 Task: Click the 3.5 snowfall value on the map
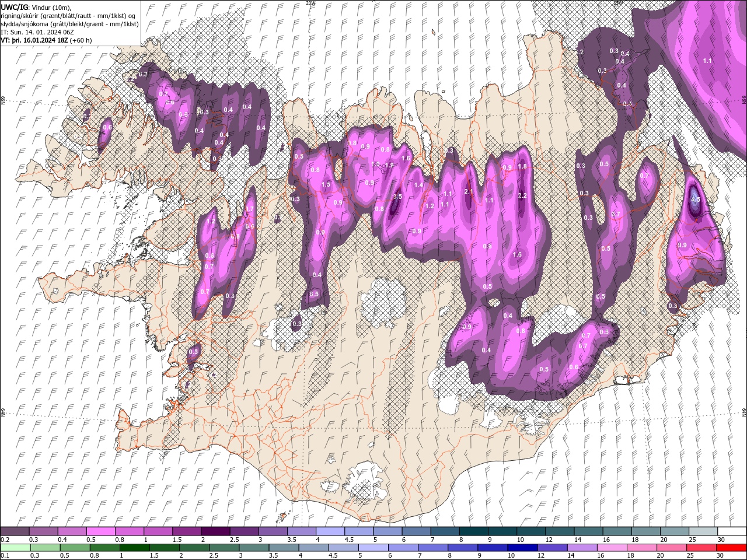(397, 197)
